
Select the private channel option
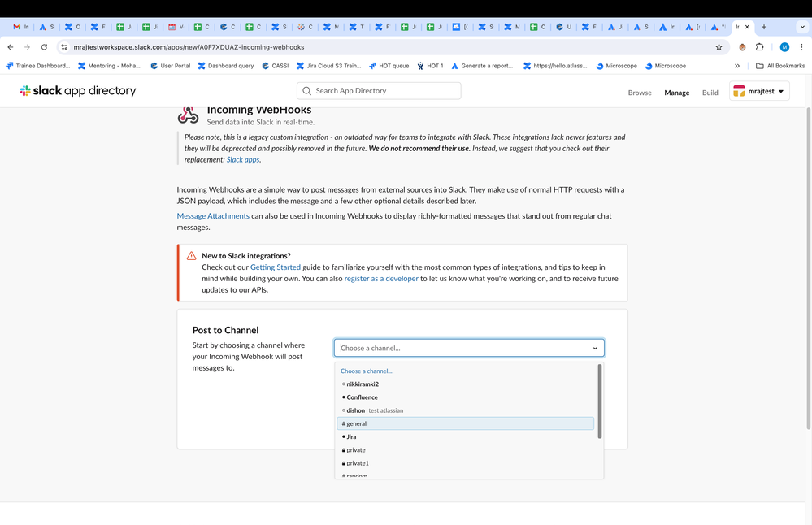pyautogui.click(x=465, y=450)
